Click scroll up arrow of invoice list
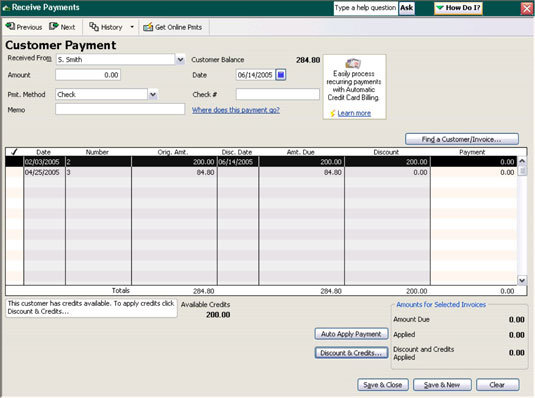This screenshot has height=398, width=535. click(x=522, y=161)
